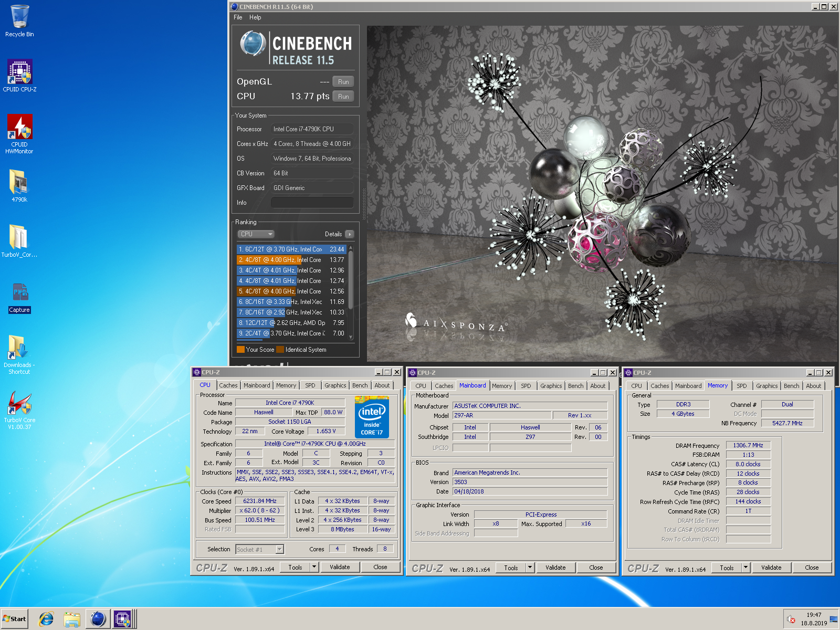Viewport: 840px width, 630px height.
Task: Click Cinebench title bar application icon
Action: [235, 7]
